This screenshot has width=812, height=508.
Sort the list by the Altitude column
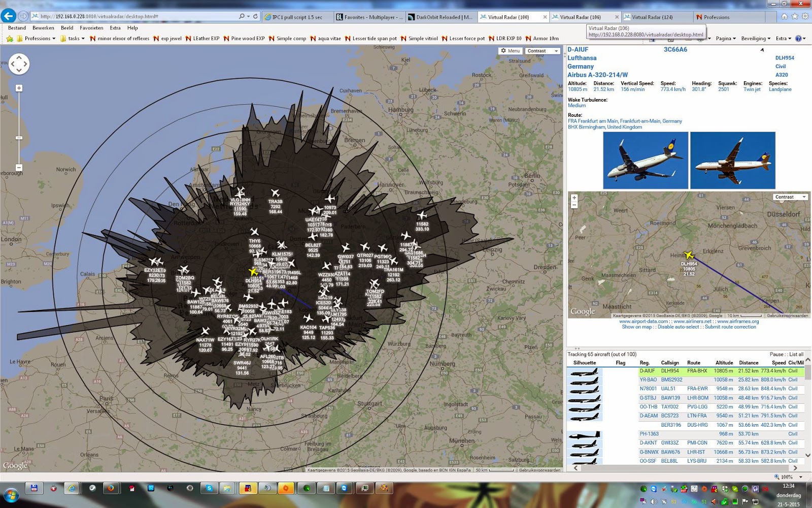pos(724,363)
